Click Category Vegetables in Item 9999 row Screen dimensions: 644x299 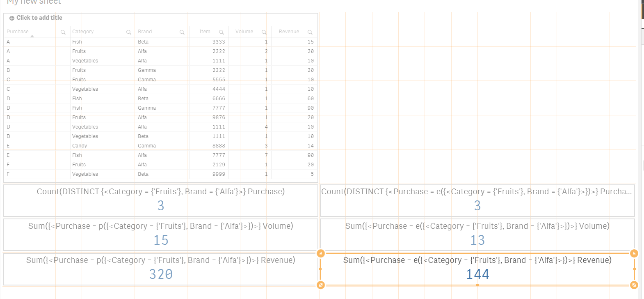[85, 174]
